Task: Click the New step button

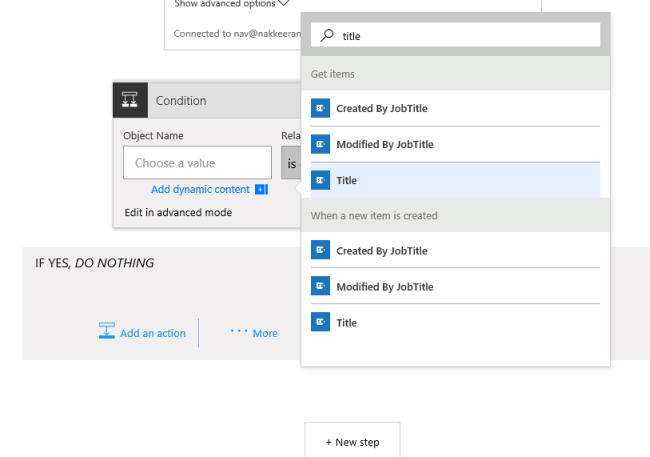Action: [353, 441]
